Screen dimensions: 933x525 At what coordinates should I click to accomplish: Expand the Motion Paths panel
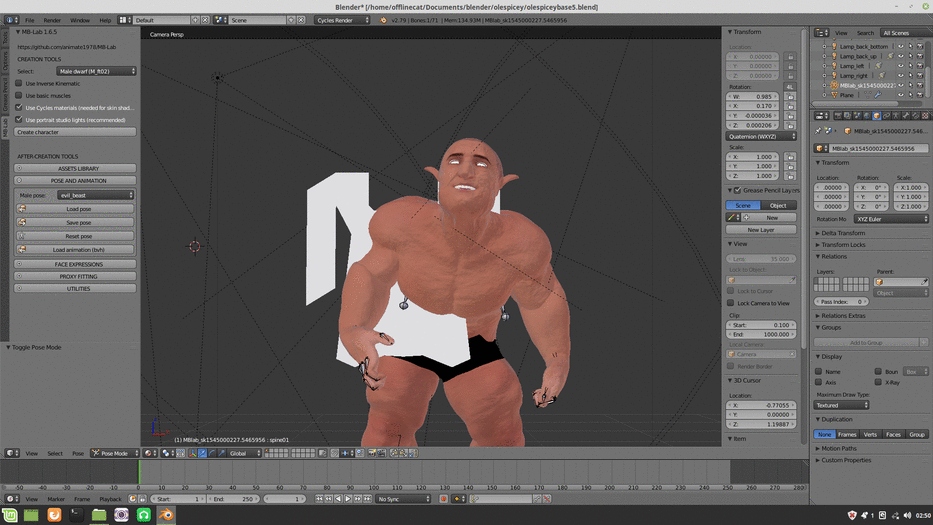(x=838, y=448)
